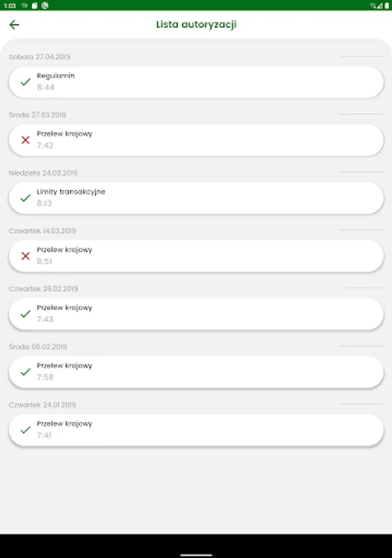Open the Przelew krajowy entry from 8:51
Image resolution: width=392 pixels, height=558 pixels.
click(x=196, y=256)
